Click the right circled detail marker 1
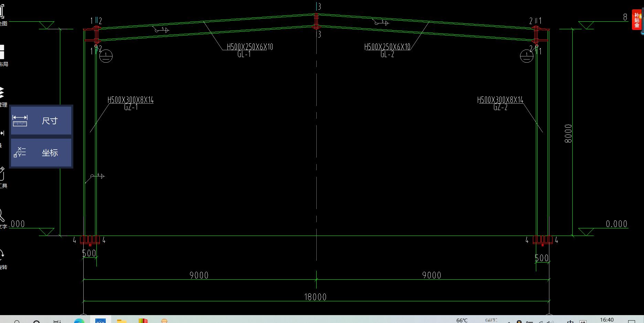Viewport: 644px width, 323px height. pos(526,56)
